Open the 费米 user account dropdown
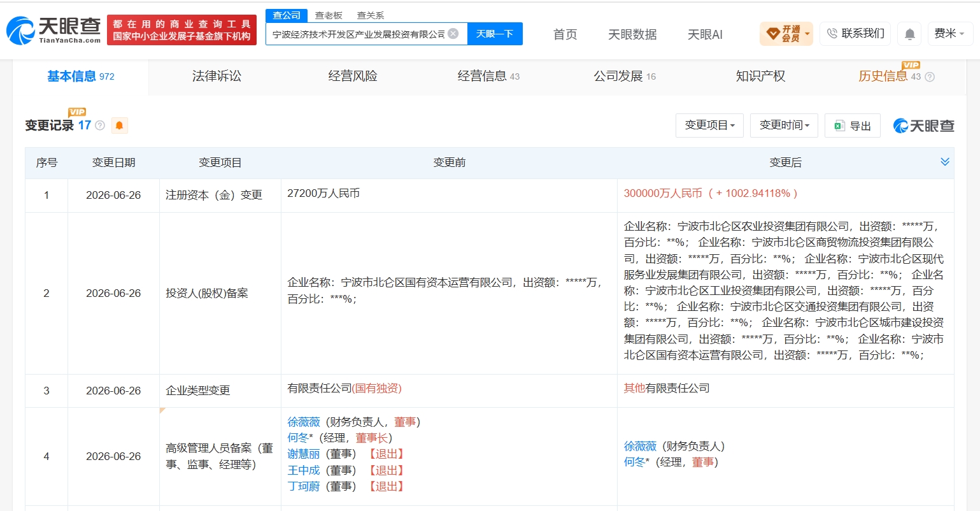Screen dimensions: 980x511 point(949,34)
